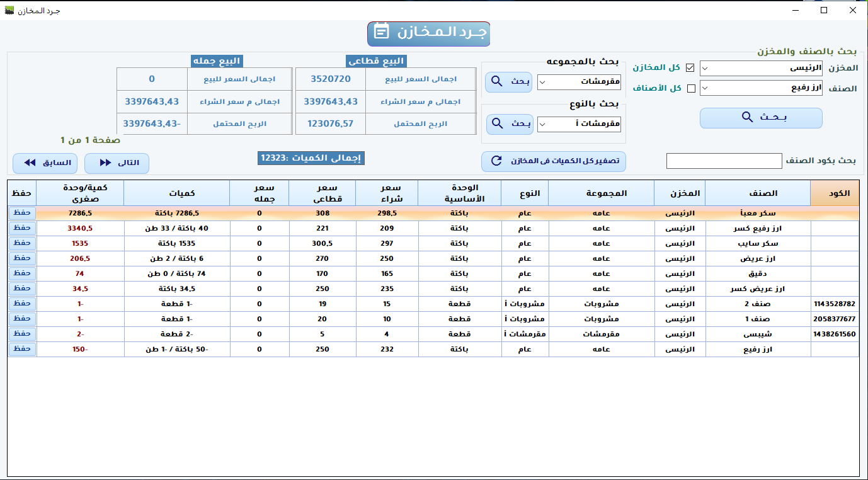This screenshot has width=868, height=480.
Task: Click حفظ to save the شيبسى row
Action: point(21,334)
